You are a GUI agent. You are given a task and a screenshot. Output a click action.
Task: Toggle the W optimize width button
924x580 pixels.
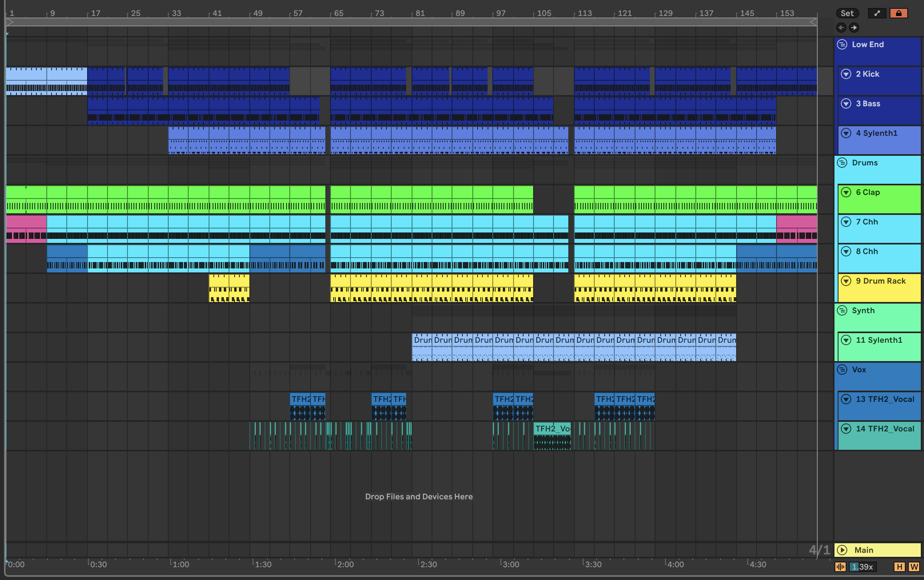point(914,567)
